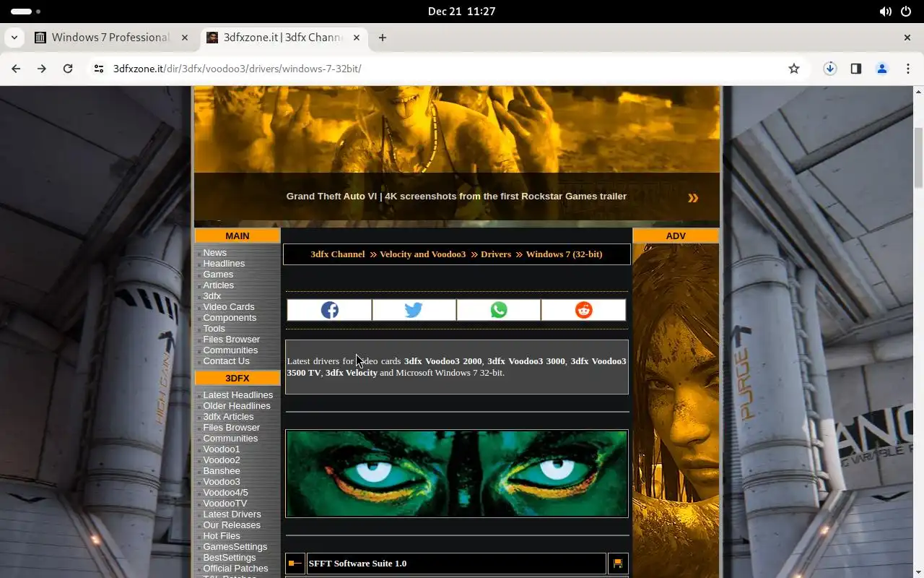Open clock and calendar Dec 21 11:27
The height and width of the screenshot is (578, 924).
pyautogui.click(x=461, y=12)
